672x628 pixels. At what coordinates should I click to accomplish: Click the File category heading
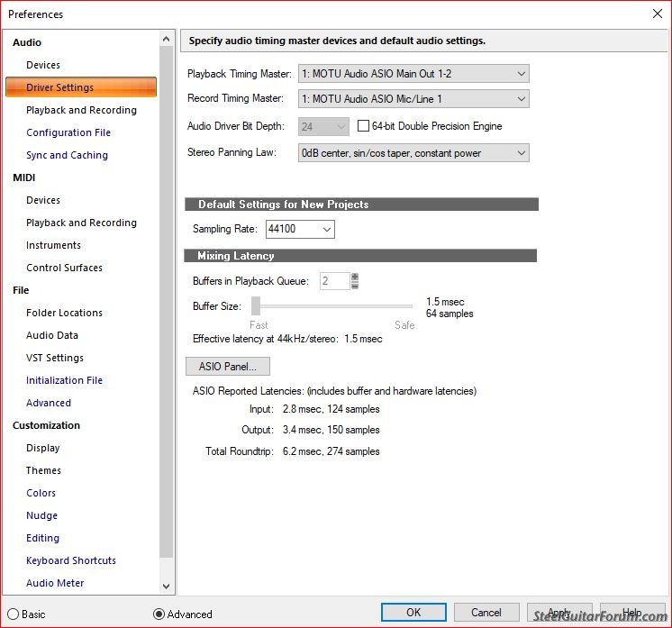point(21,290)
